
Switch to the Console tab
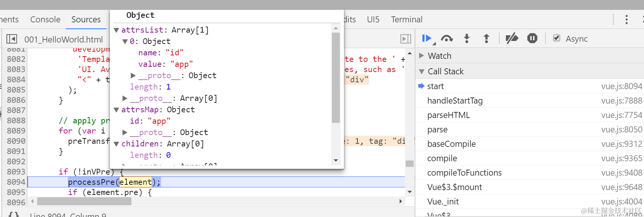pyautogui.click(x=45, y=19)
